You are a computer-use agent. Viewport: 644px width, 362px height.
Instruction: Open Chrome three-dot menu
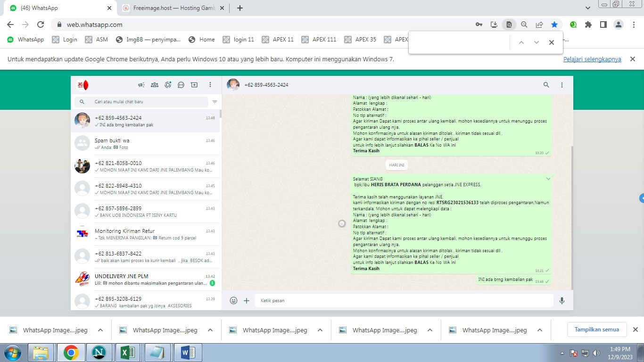point(634,25)
